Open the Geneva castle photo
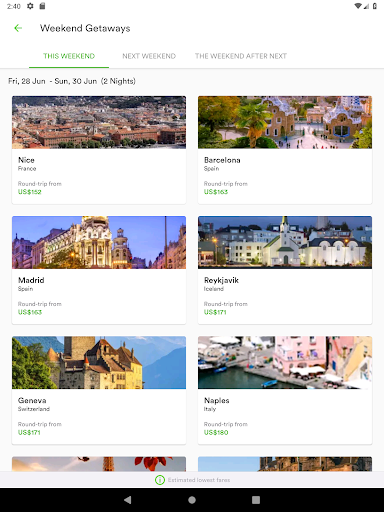Viewport: 384px width, 512px height. coord(99,363)
